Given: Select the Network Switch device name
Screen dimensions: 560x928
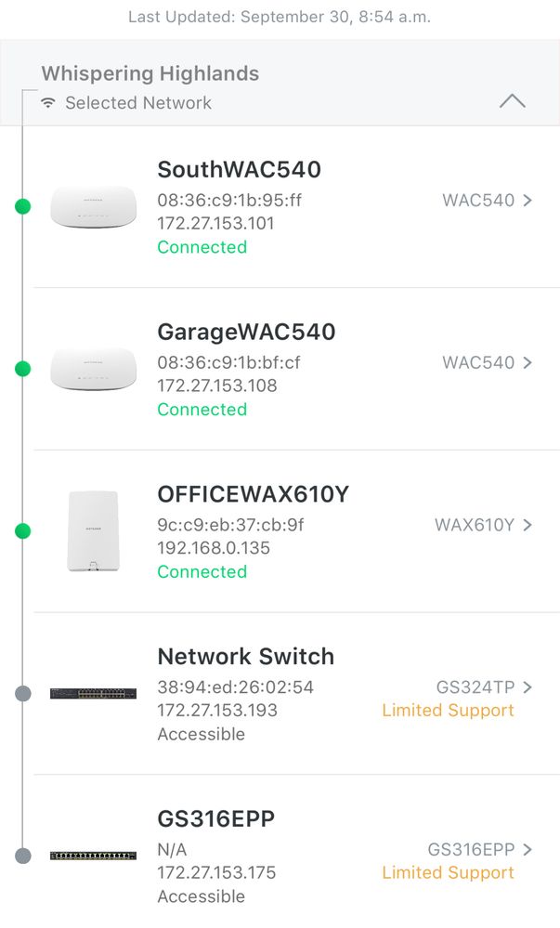Looking at the screenshot, I should [x=245, y=657].
